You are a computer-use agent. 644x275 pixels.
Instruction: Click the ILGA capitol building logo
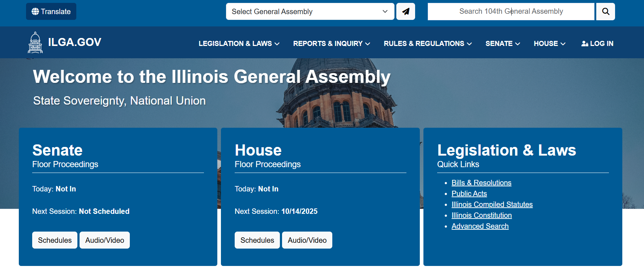(35, 43)
